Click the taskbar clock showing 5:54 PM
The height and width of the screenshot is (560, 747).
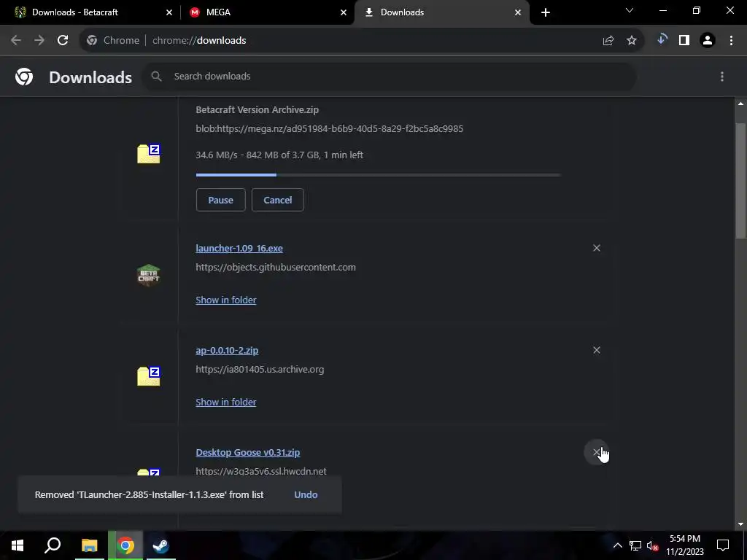685,545
